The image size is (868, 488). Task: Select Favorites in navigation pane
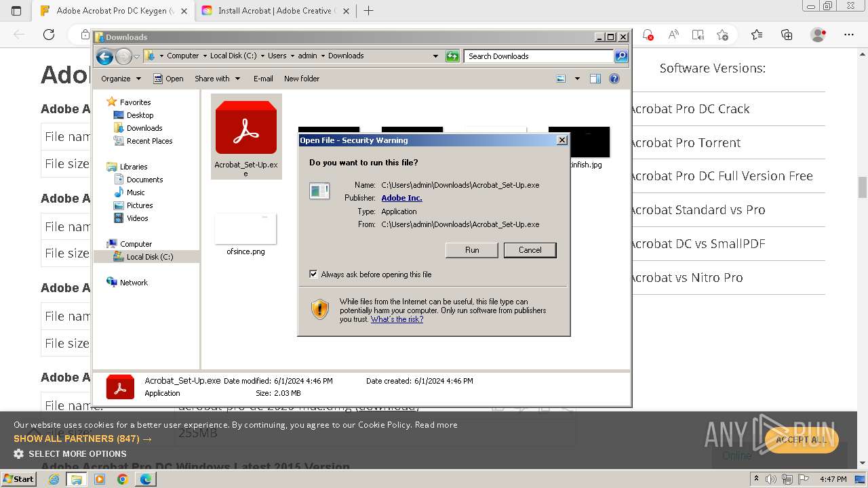point(135,102)
